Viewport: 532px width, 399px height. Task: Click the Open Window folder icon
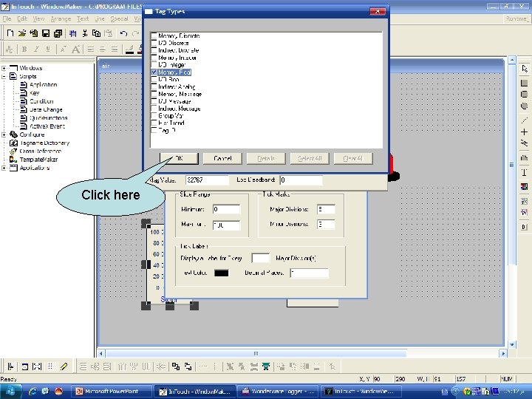pyautogui.click(x=22, y=33)
